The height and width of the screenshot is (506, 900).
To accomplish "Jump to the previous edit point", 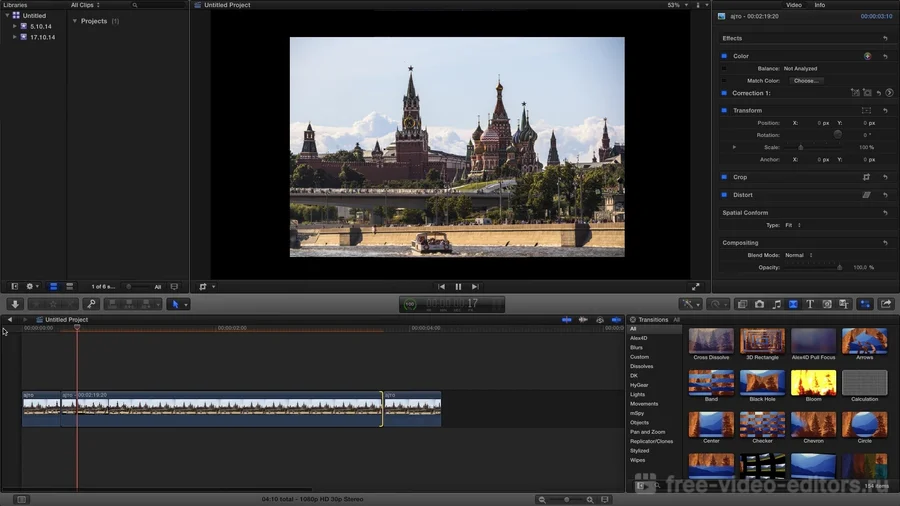I will (441, 287).
